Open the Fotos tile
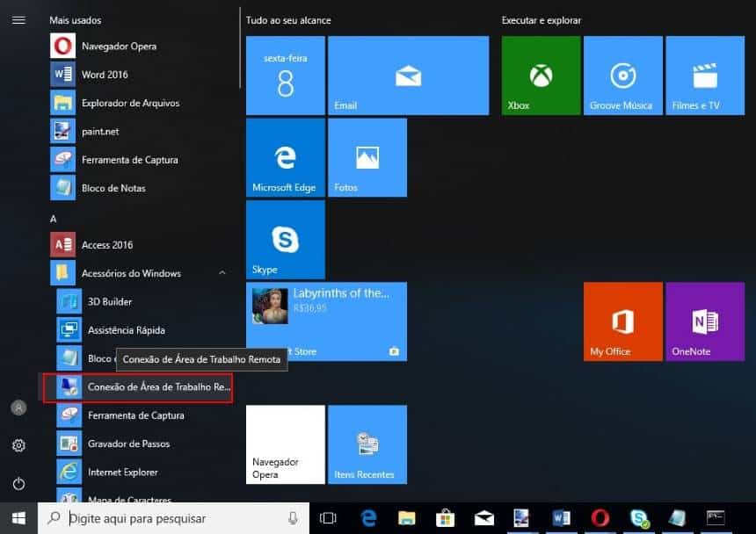 pyautogui.click(x=367, y=157)
